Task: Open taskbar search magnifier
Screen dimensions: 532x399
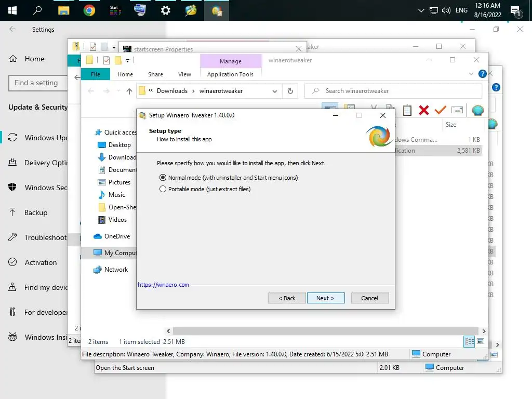Action: pyautogui.click(x=37, y=10)
